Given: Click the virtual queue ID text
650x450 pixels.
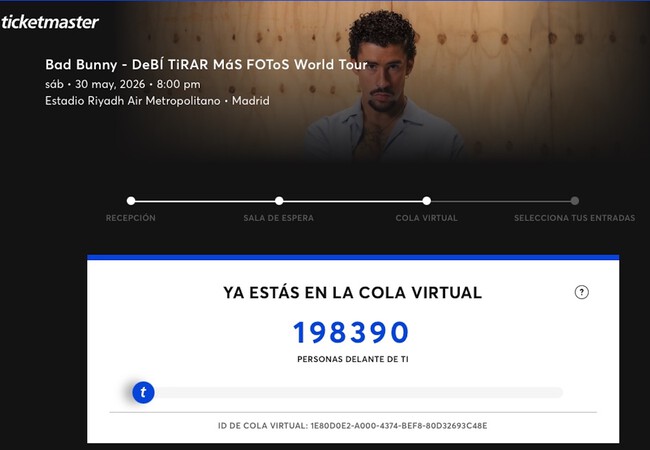Looking at the screenshot, I should (x=353, y=426).
